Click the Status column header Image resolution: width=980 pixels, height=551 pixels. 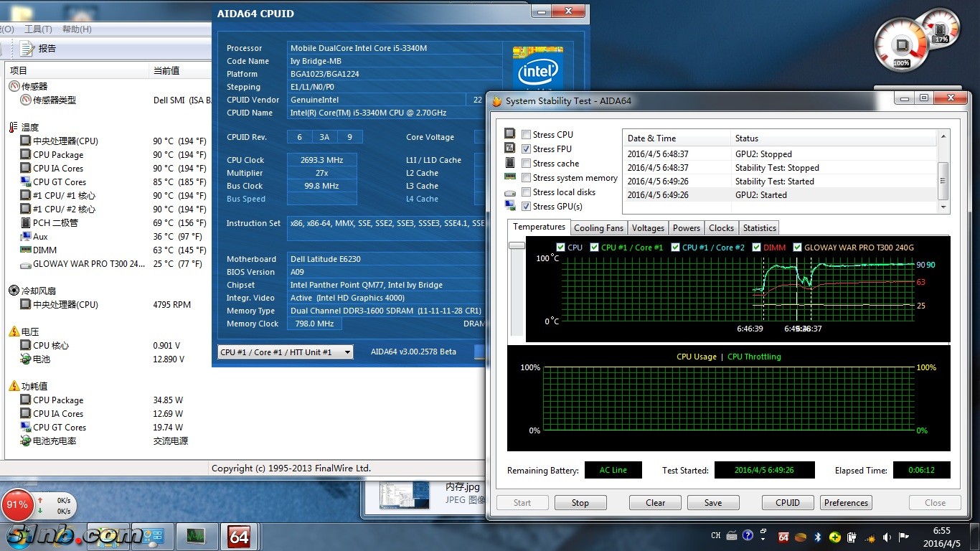[x=834, y=138]
